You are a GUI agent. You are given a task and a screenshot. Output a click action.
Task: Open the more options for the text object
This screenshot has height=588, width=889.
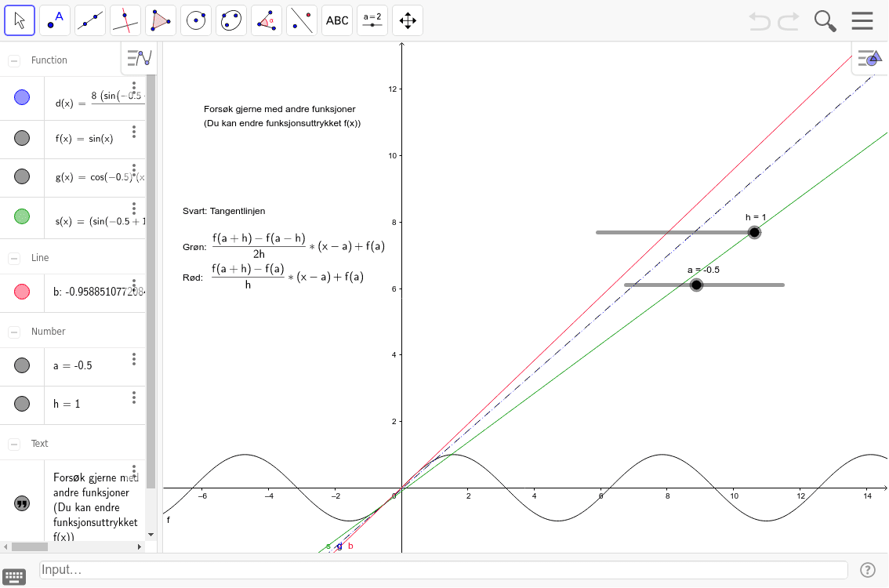(x=134, y=471)
